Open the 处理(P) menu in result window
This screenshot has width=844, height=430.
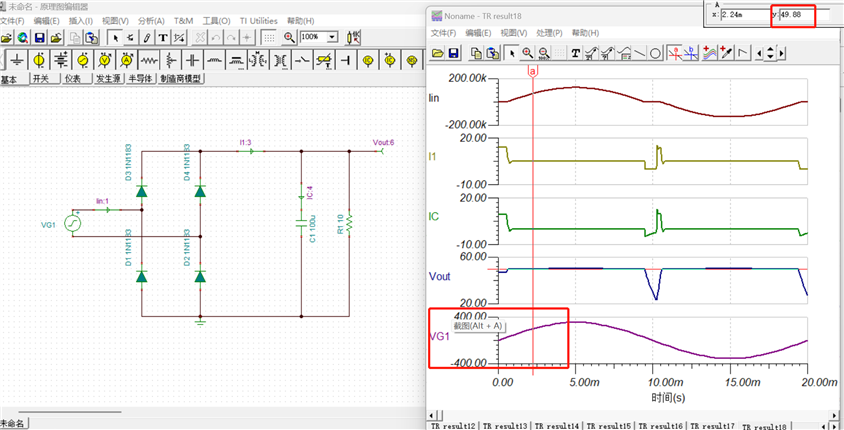[550, 33]
